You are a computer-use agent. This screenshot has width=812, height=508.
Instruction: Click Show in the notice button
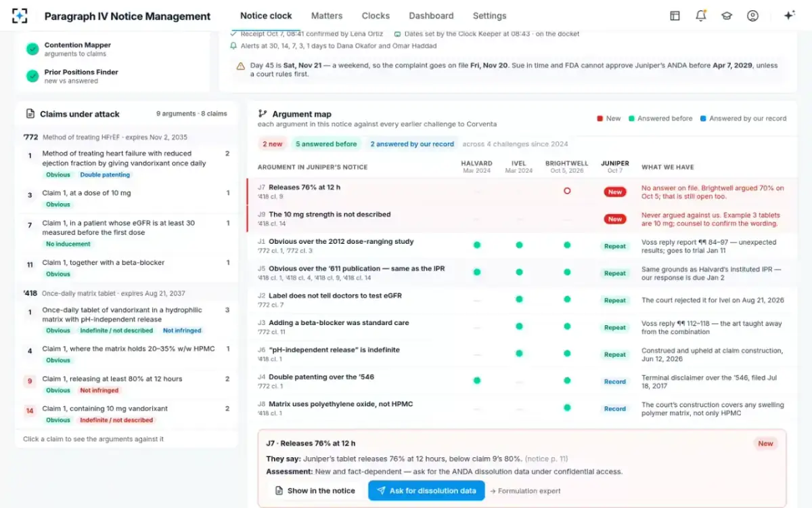click(315, 490)
